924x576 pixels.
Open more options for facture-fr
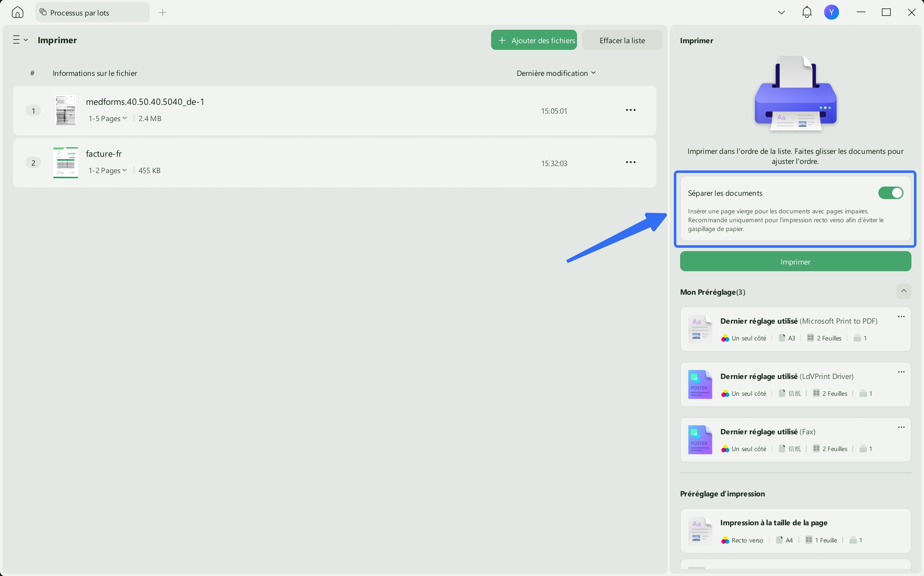(631, 162)
